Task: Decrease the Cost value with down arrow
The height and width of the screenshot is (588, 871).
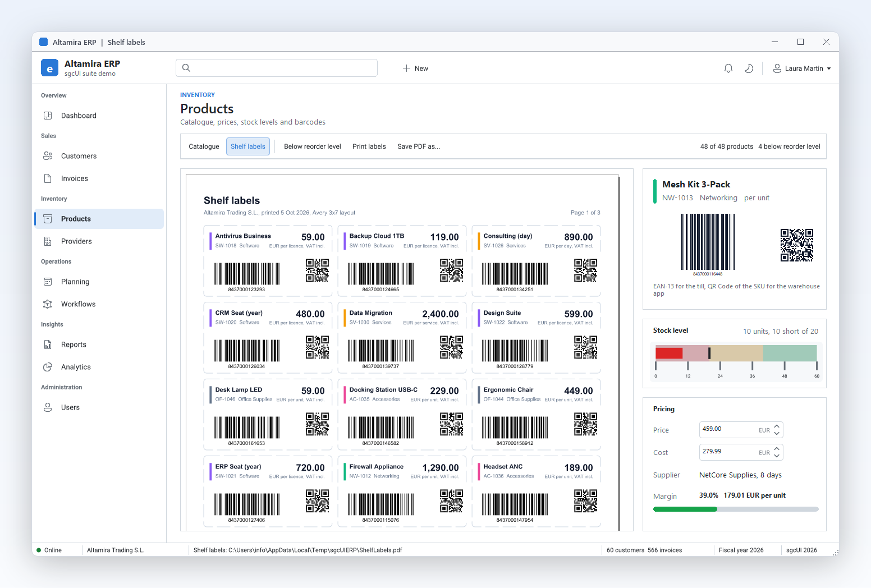Action: [x=777, y=456]
